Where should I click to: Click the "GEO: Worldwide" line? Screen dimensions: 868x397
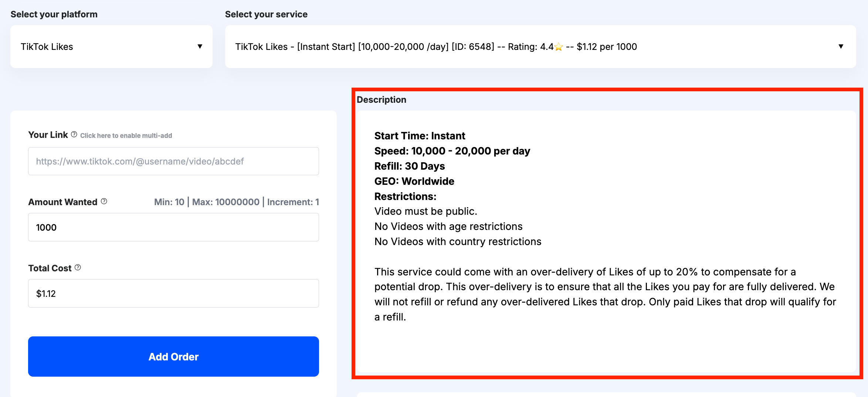click(x=414, y=181)
